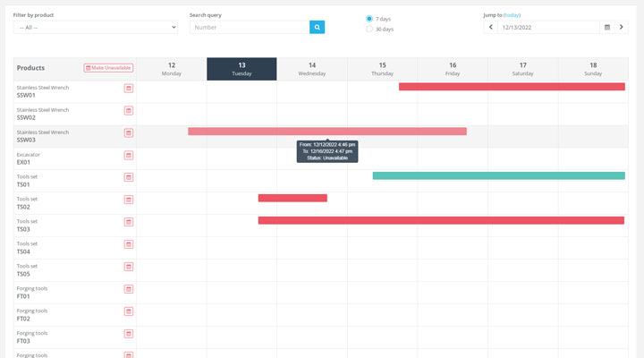Viewport: 644px width, 358px height.
Task: Click the green booking bar for TS01
Action: pos(498,176)
